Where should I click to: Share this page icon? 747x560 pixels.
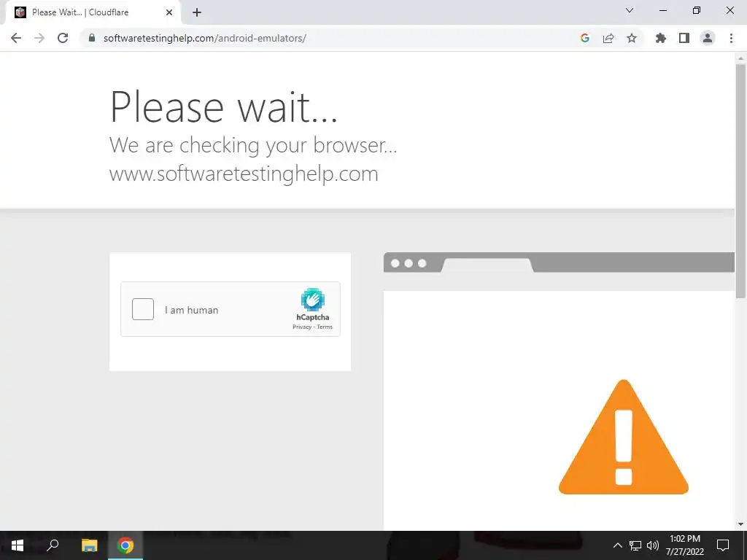pyautogui.click(x=608, y=38)
